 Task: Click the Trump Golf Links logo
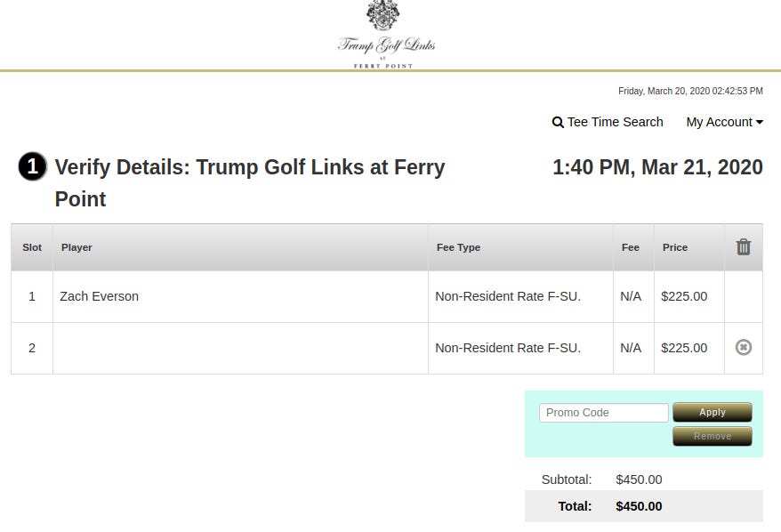click(385, 35)
